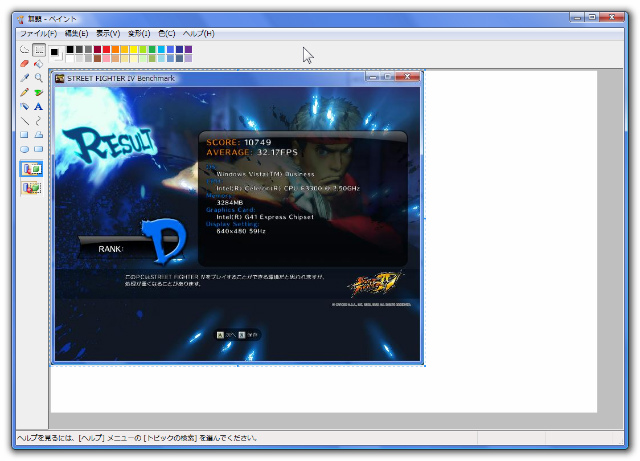The image size is (640, 461).
Task: Pick the lime green swatch
Action: [x=143, y=50]
